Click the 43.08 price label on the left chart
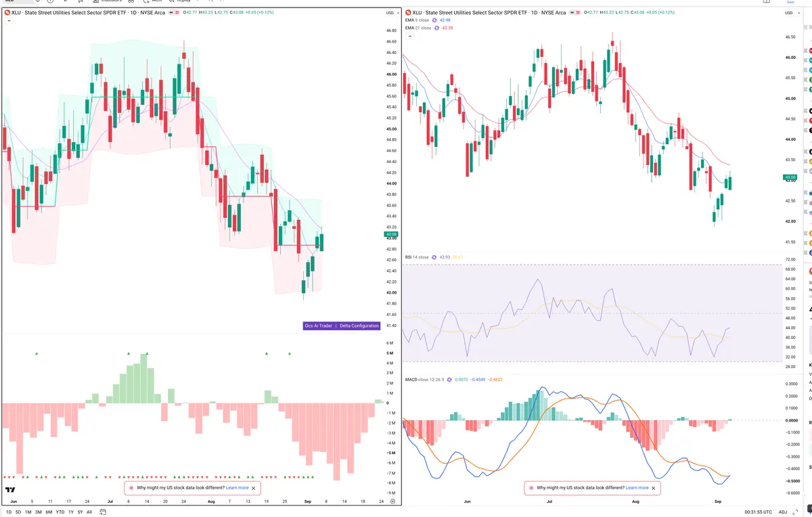 (391, 235)
